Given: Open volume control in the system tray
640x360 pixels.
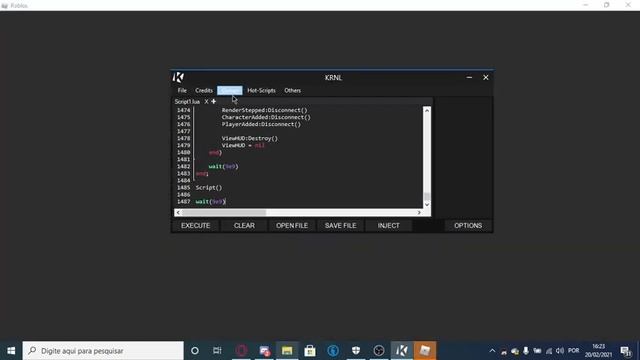Looking at the screenshot, I should [x=560, y=351].
